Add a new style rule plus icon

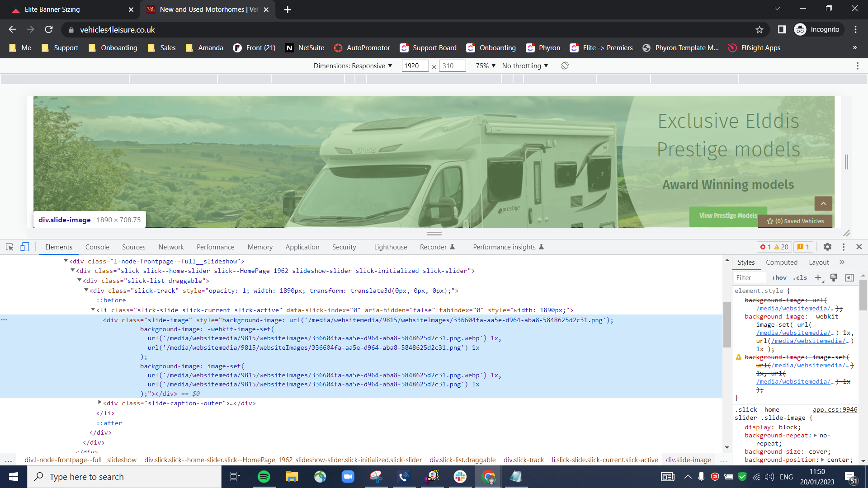tap(818, 278)
